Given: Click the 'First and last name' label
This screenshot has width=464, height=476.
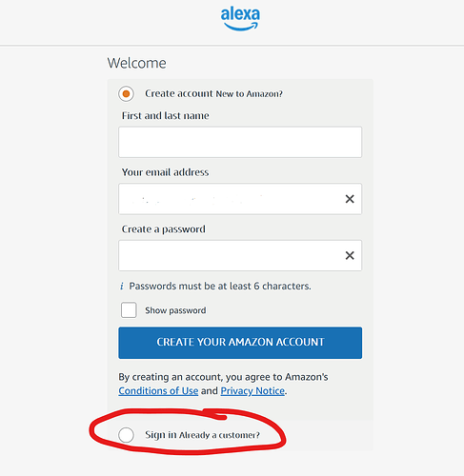Looking at the screenshot, I should 165,115.
